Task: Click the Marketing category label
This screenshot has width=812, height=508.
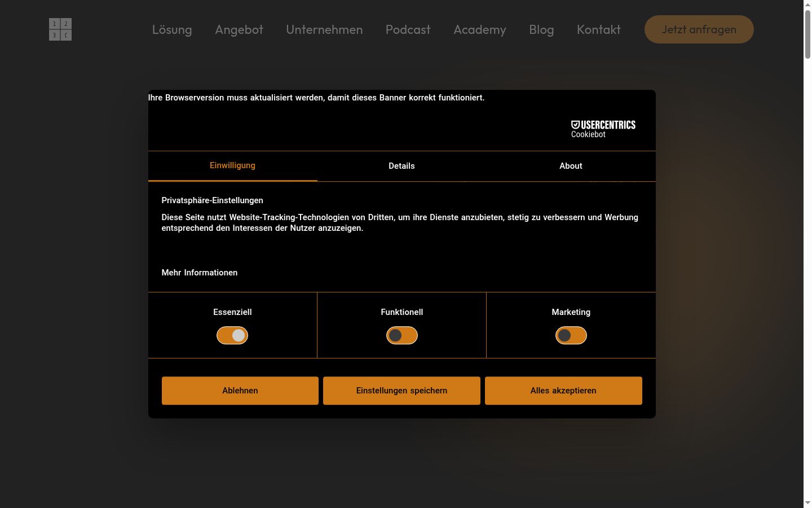Action: (x=571, y=312)
